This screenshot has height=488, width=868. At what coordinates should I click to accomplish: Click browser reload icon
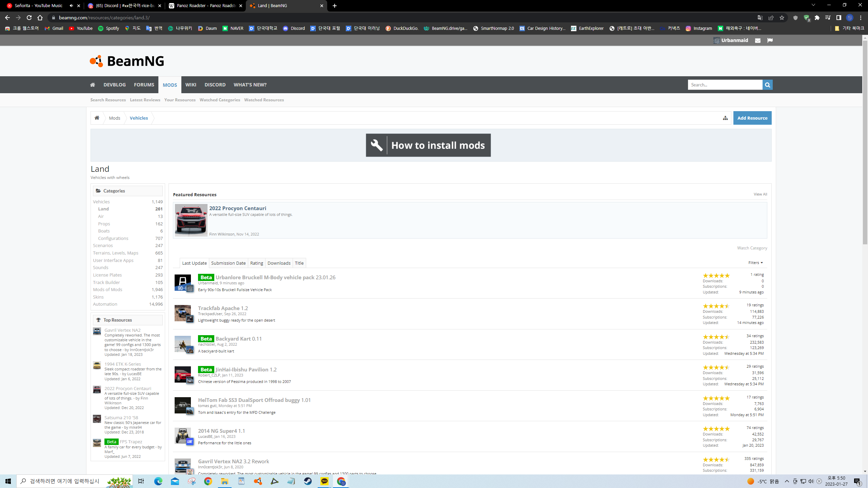pos(29,18)
